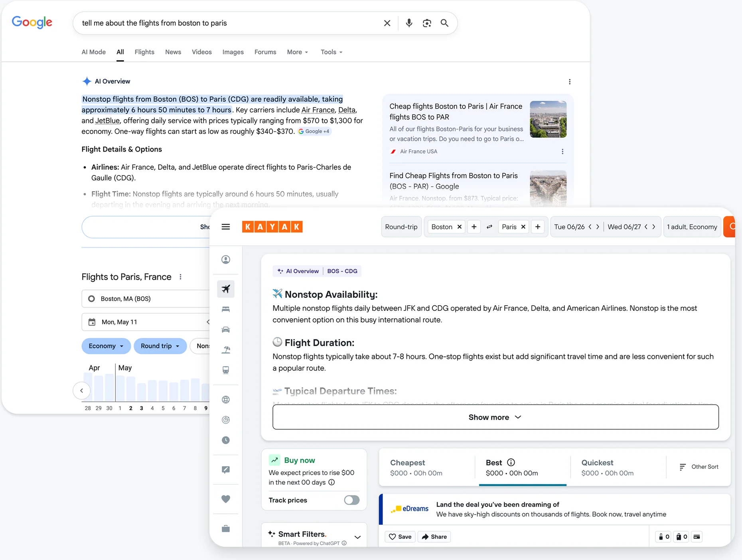The width and height of the screenshot is (742, 560).
Task: Click Save under the eDreams listing
Action: click(400, 537)
